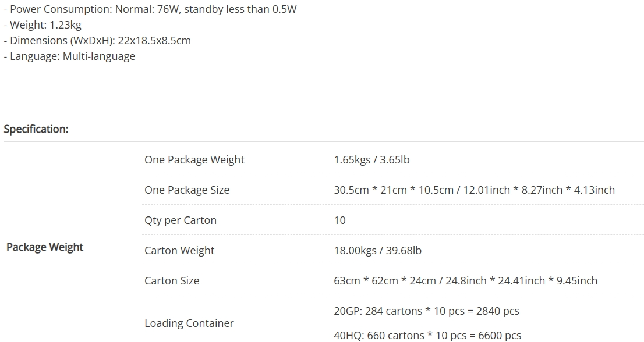Viewport: 644px width, 342px height.
Task: Click the Carton Weight label
Action: tap(179, 250)
